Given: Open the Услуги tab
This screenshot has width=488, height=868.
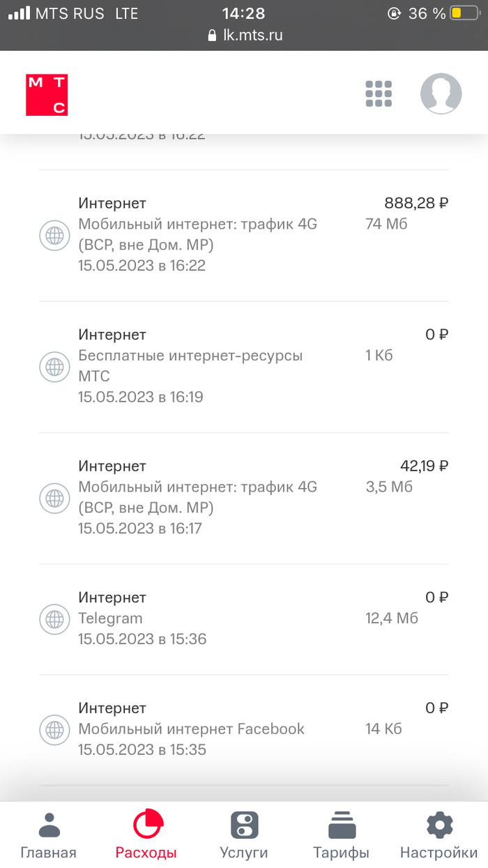Looking at the screenshot, I should 244,835.
